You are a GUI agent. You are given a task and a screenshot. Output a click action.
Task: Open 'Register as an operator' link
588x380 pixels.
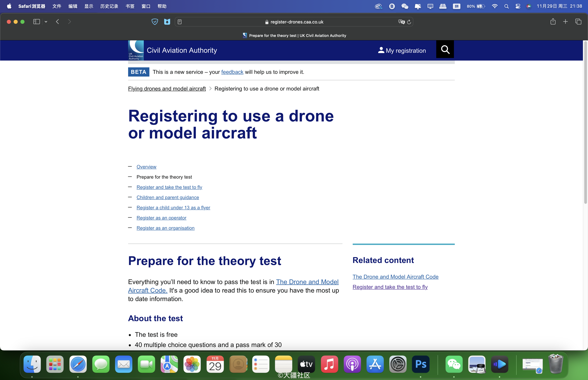pos(161,218)
